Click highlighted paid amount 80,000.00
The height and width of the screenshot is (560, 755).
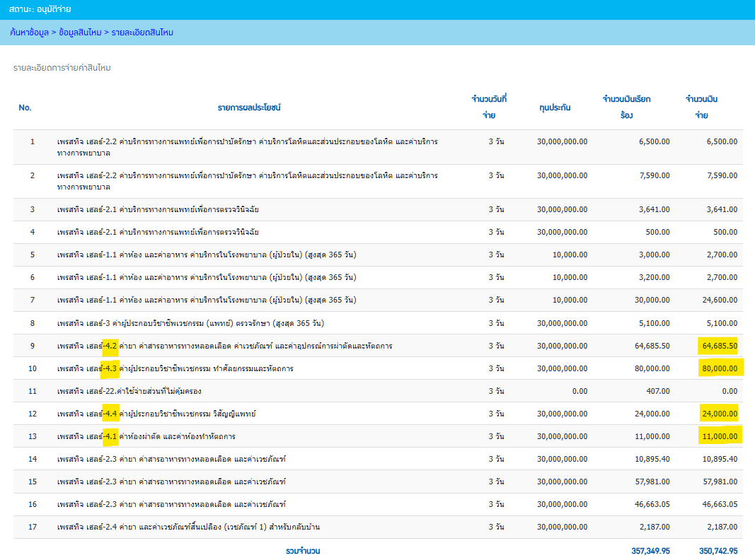720,368
